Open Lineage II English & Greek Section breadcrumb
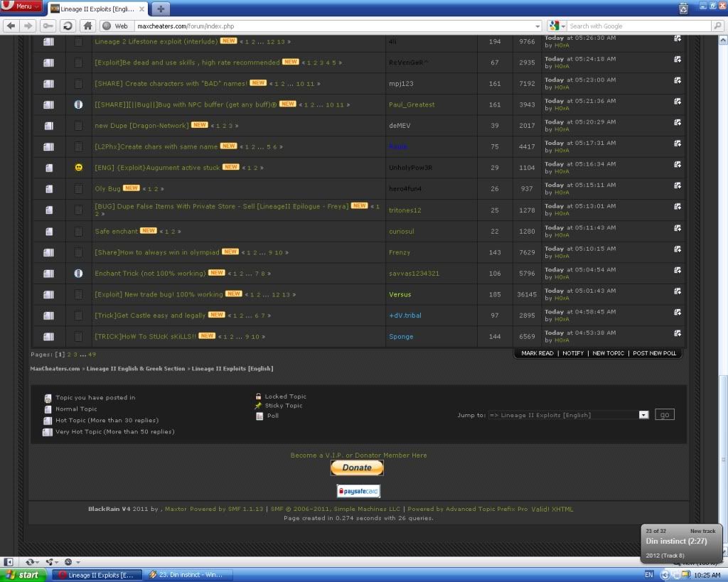 click(136, 369)
